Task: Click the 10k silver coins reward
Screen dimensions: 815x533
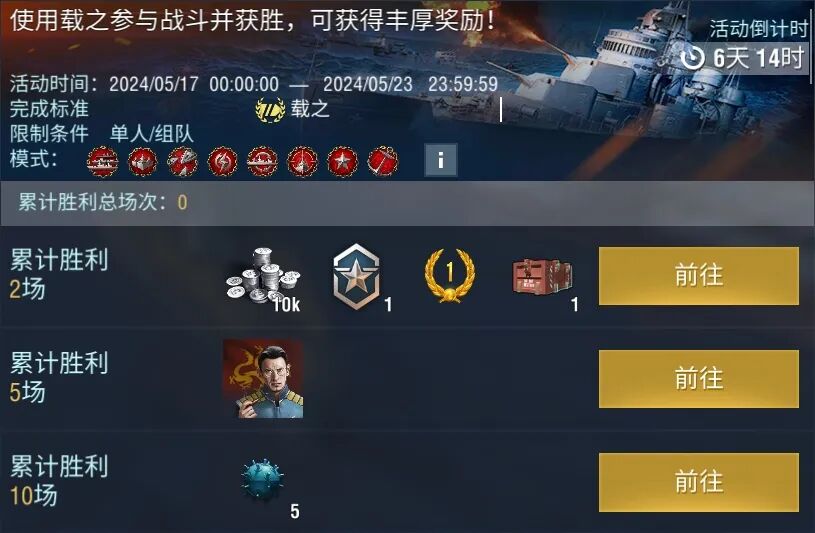Action: 264,279
